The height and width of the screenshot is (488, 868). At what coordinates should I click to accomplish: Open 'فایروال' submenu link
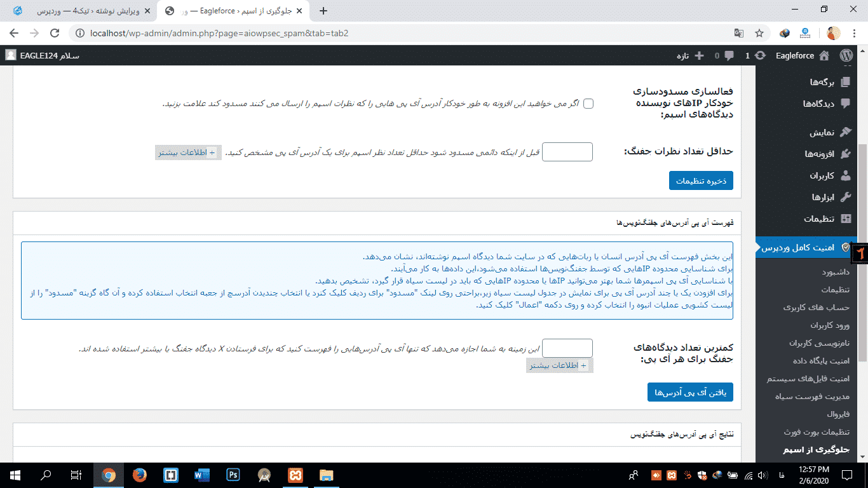click(838, 414)
